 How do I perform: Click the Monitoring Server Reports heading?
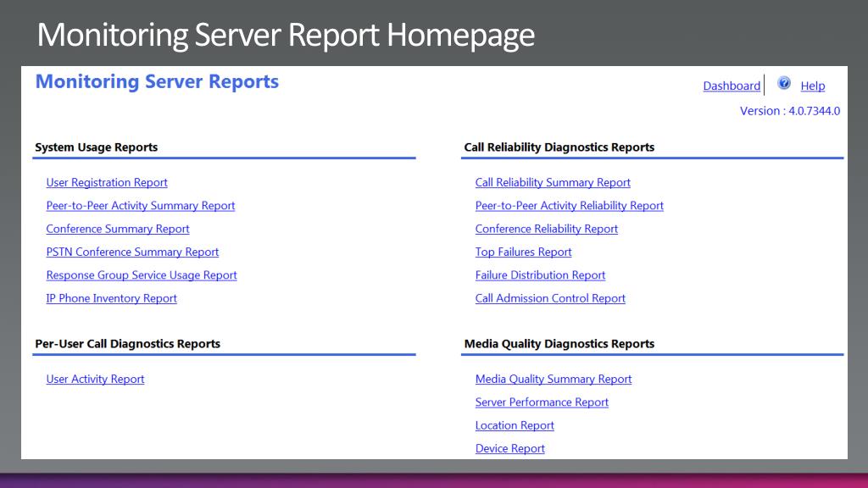(x=157, y=81)
